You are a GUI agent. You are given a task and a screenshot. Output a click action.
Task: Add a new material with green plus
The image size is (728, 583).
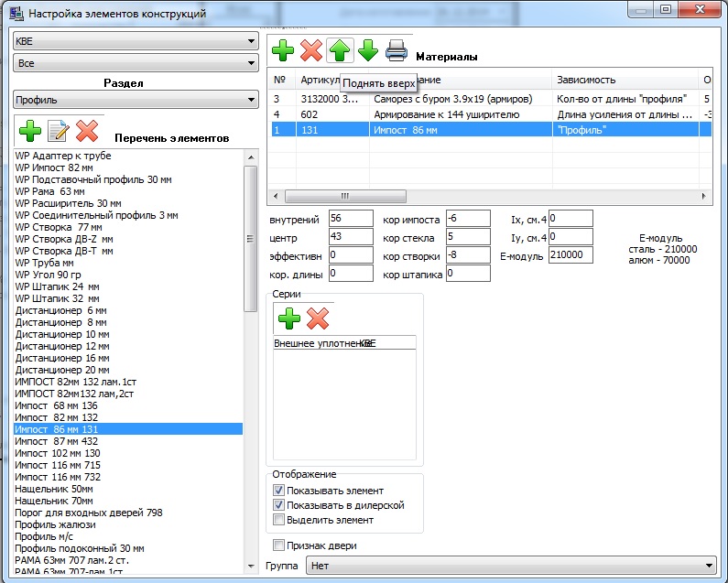(x=283, y=50)
